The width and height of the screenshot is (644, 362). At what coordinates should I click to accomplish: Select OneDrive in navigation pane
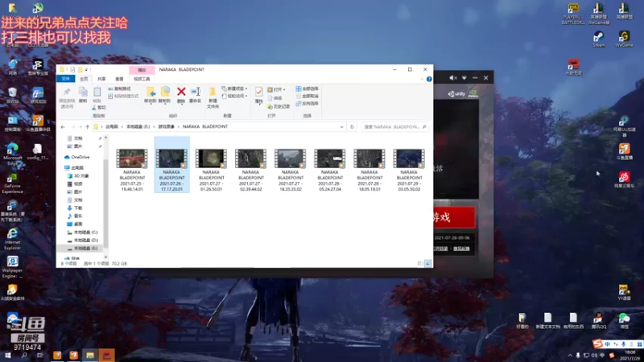(76, 157)
